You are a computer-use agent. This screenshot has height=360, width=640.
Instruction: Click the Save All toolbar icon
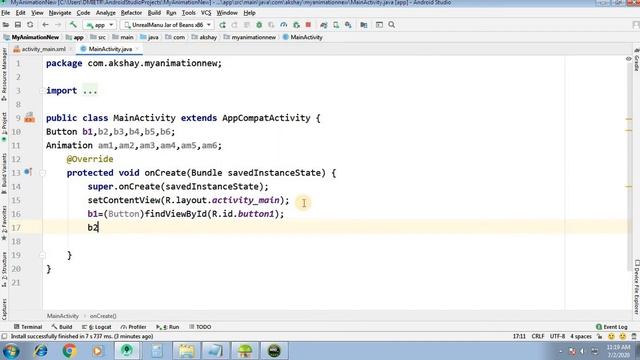18,25
